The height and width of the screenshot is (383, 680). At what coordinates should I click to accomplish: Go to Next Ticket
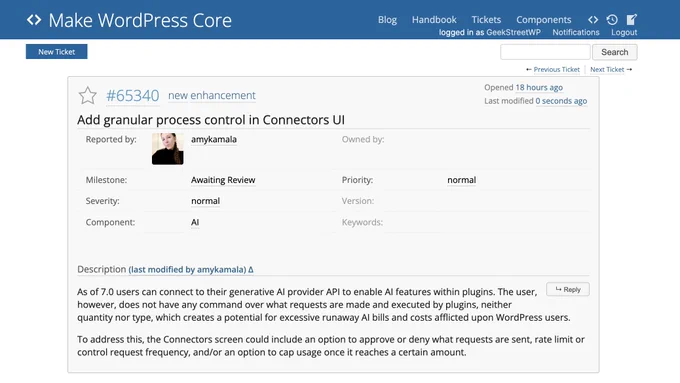607,69
